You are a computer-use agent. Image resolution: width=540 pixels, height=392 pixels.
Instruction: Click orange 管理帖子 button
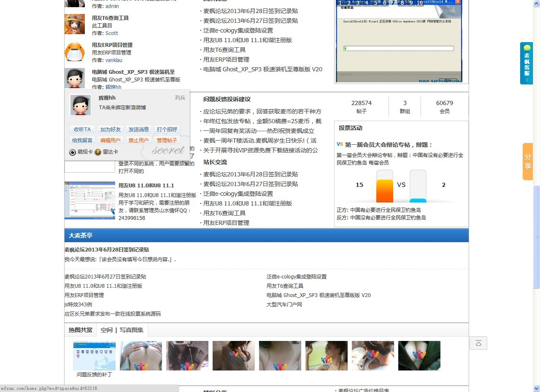click(167, 141)
